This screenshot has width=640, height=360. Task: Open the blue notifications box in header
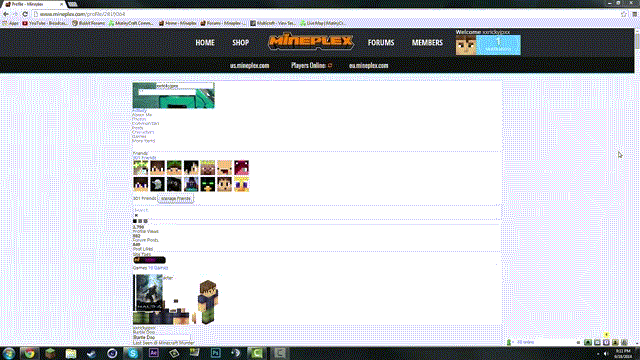coord(498,45)
